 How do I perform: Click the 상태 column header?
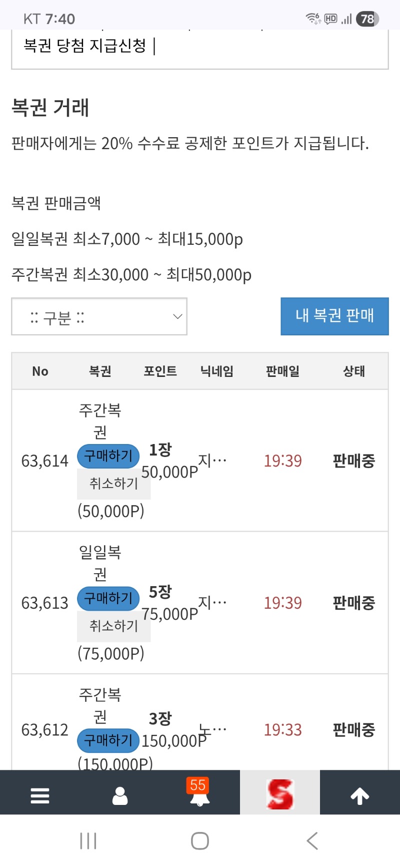[x=354, y=371]
